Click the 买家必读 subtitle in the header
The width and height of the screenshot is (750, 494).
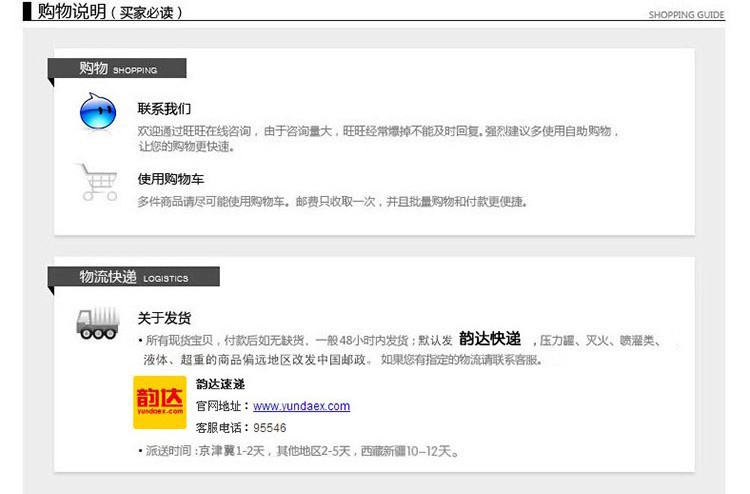coord(145,13)
